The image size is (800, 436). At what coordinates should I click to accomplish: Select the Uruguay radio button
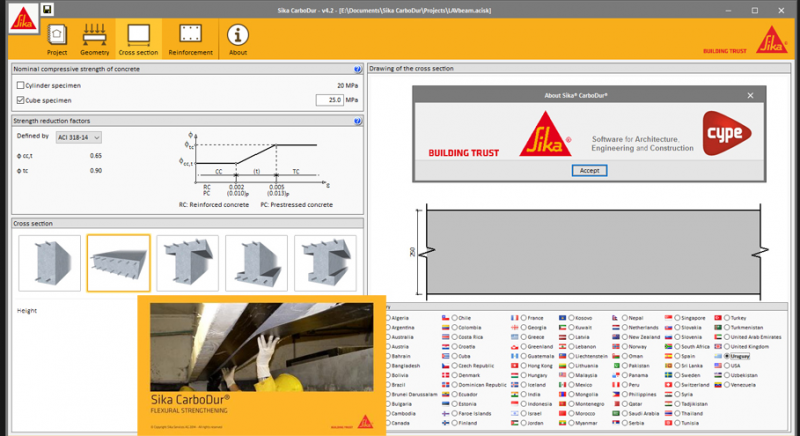coord(727,356)
